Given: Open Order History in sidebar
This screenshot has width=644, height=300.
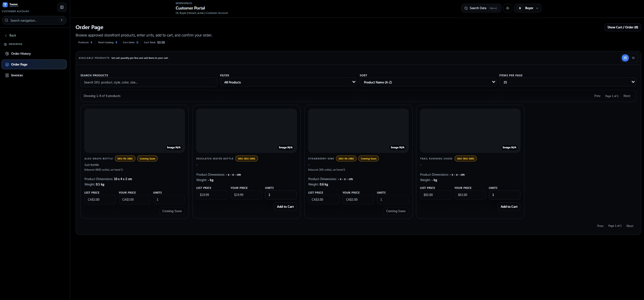Looking at the screenshot, I should coord(34,54).
